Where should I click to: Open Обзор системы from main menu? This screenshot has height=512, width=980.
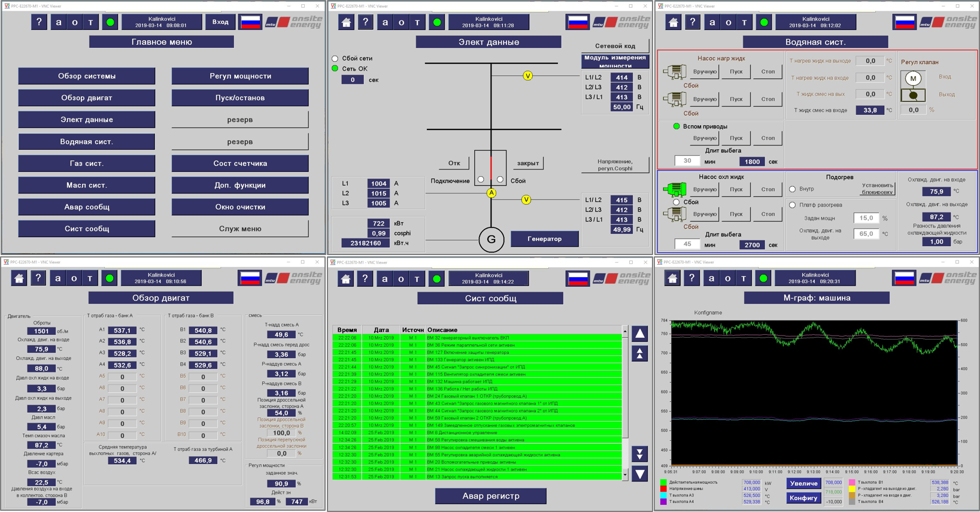pos(87,76)
